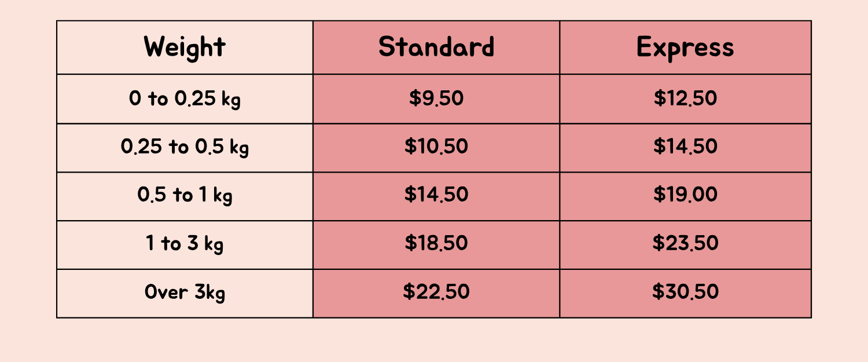
Task: Click the $12.50 express price cell
Action: pos(685,99)
